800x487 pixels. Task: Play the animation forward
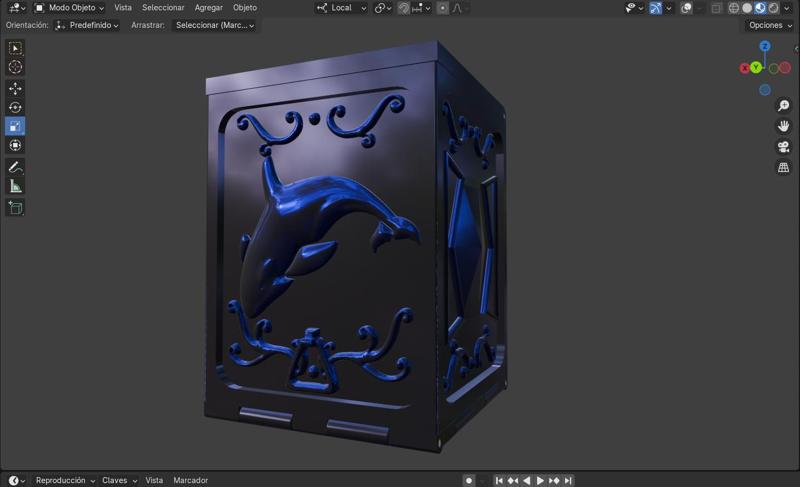point(540,480)
